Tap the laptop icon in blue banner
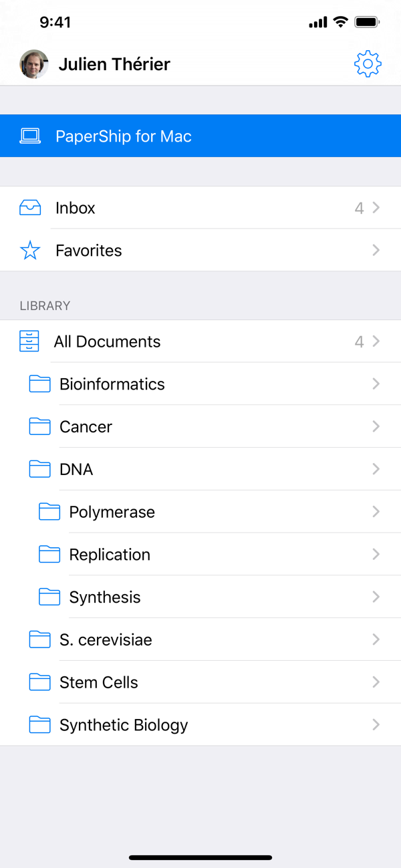The height and width of the screenshot is (868, 401). click(x=30, y=136)
